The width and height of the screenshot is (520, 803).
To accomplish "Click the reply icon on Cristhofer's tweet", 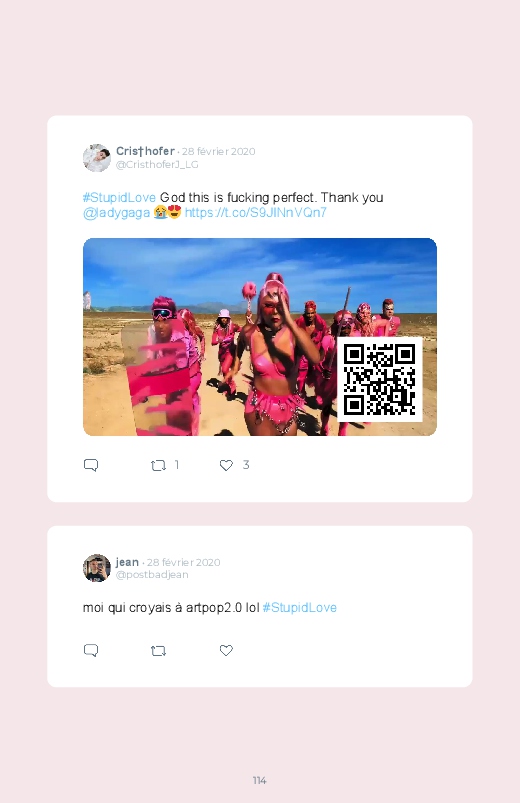I will (91, 465).
